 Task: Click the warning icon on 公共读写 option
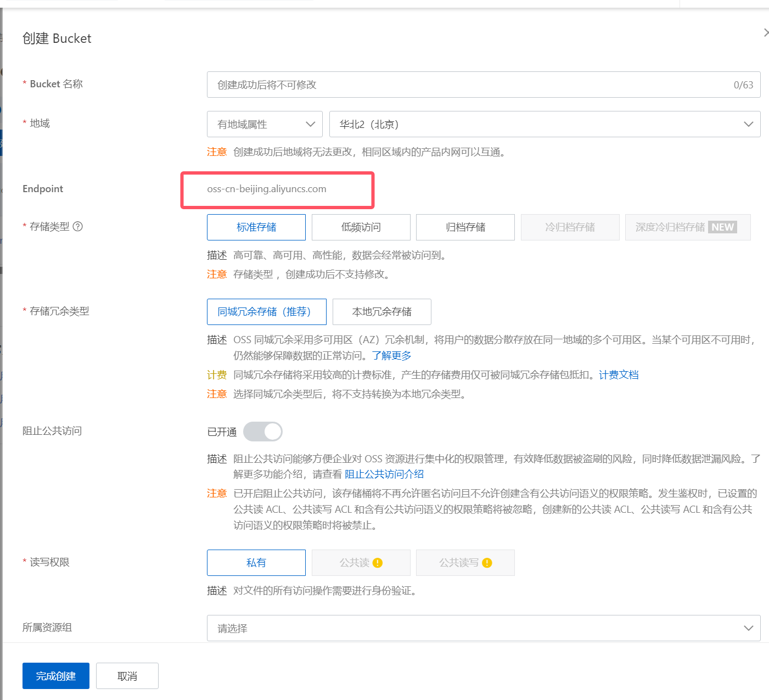[x=487, y=563]
